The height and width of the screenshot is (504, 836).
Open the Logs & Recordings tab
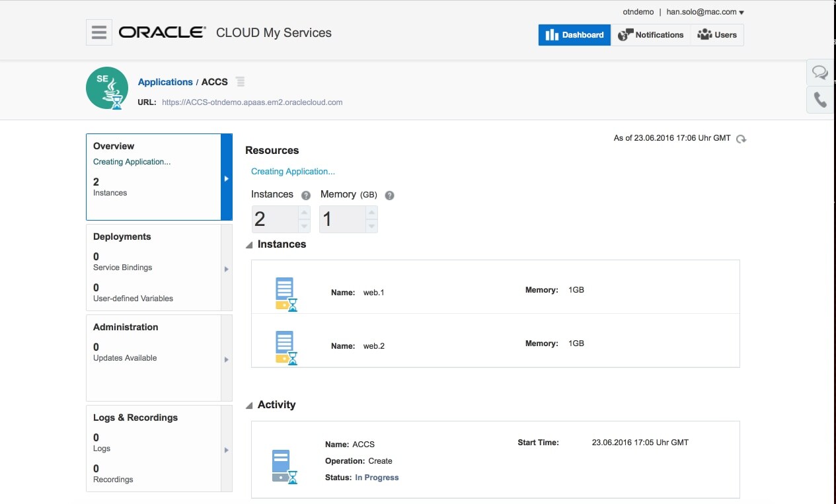(x=159, y=448)
